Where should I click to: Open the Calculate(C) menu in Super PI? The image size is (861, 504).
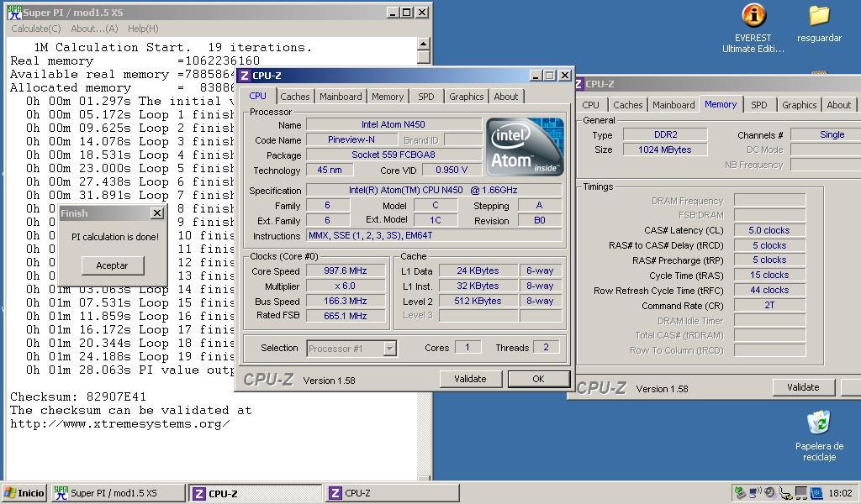[36, 29]
